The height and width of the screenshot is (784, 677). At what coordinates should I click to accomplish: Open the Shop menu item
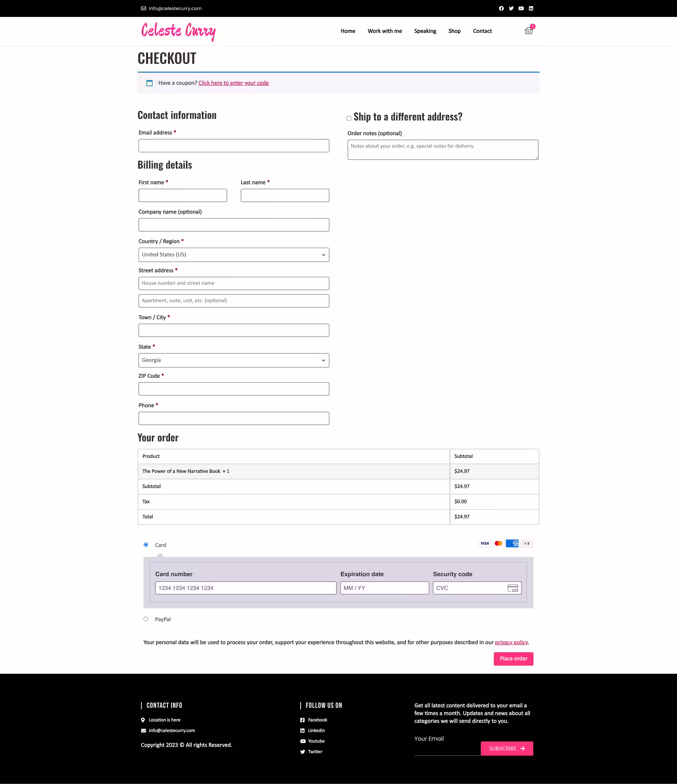pyautogui.click(x=454, y=31)
